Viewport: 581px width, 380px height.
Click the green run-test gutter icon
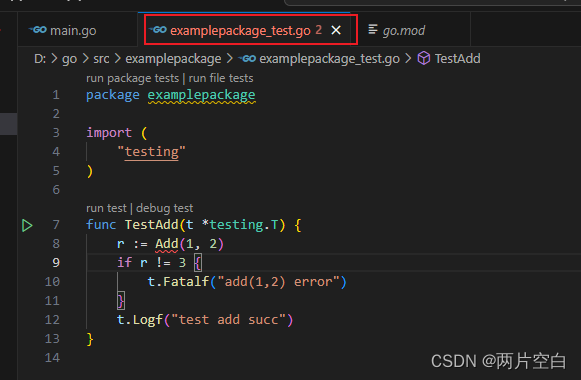click(27, 225)
